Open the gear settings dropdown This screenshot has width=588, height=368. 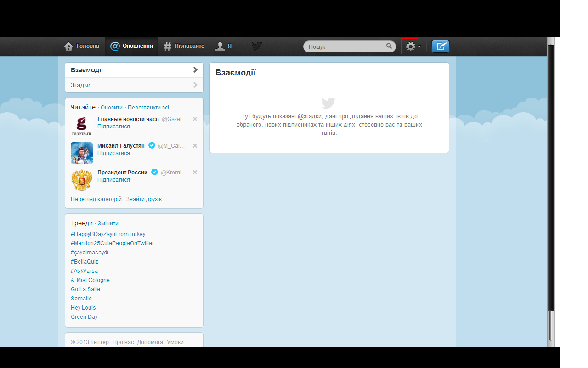point(413,46)
